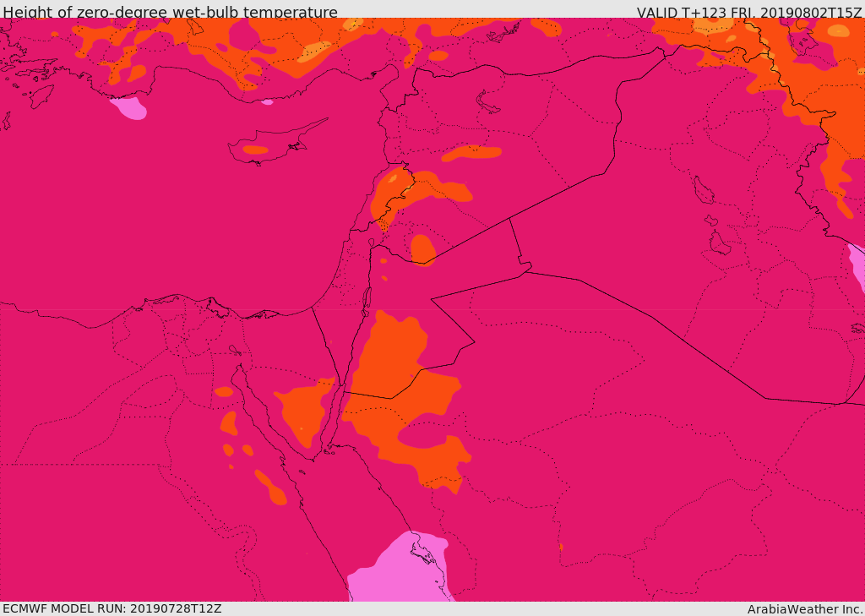
Task: Click the pink patch at Persian Gulf edge
Action: [857, 266]
